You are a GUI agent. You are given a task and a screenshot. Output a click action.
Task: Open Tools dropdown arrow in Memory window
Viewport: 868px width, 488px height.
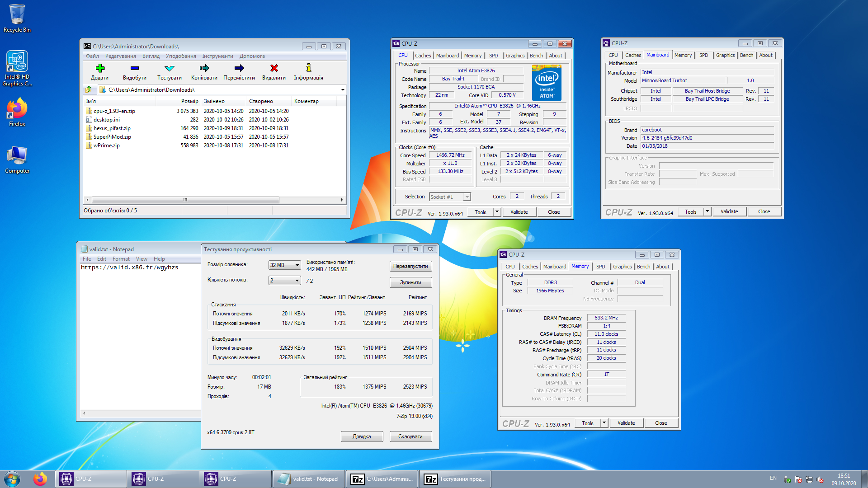click(604, 423)
